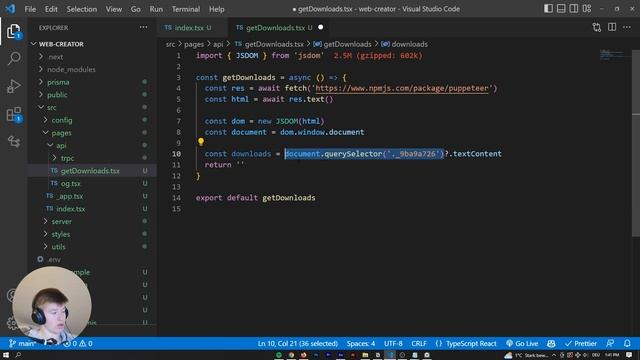Open og.tsx in the explorer
Screen dimensions: 640x360
tap(71, 183)
